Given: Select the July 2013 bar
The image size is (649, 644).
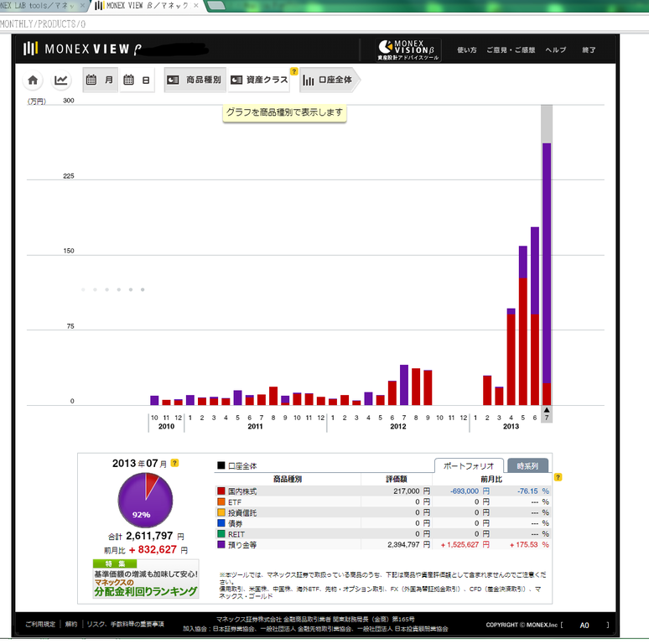Looking at the screenshot, I should coord(547,274).
